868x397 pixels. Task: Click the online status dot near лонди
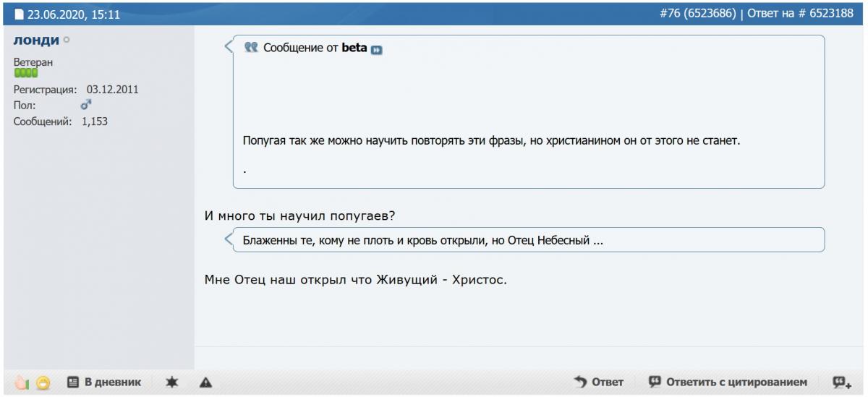[67, 41]
